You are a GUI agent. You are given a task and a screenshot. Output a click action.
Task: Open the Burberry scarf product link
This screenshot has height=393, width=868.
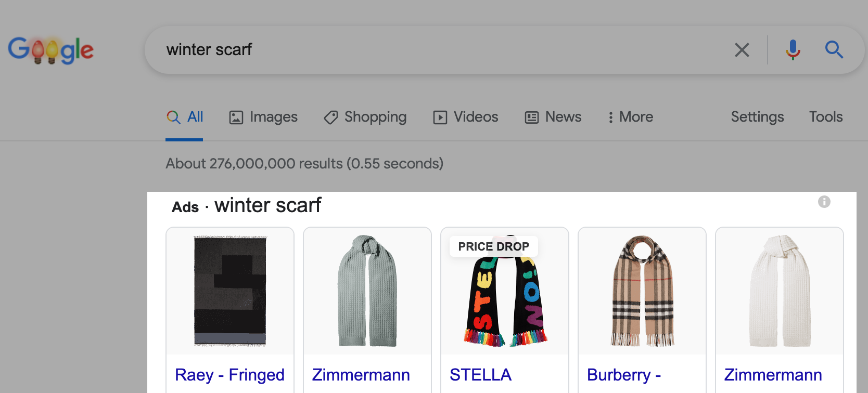(x=623, y=374)
